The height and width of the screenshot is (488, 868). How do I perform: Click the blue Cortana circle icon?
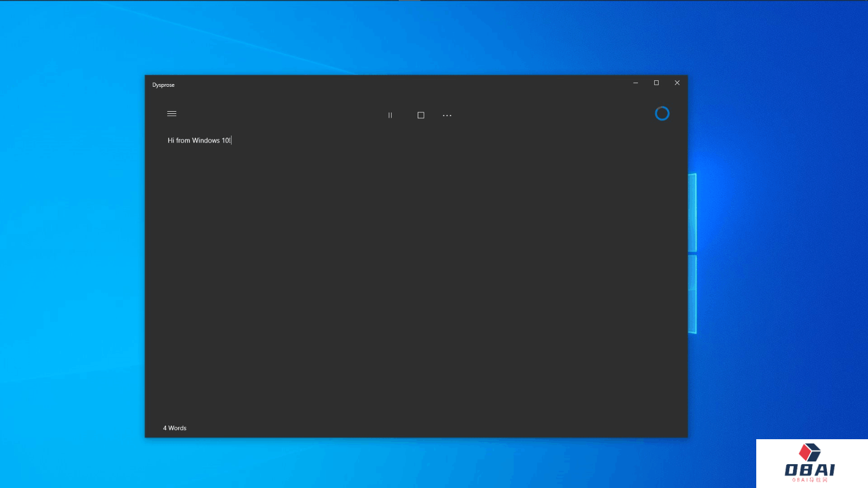[662, 114]
